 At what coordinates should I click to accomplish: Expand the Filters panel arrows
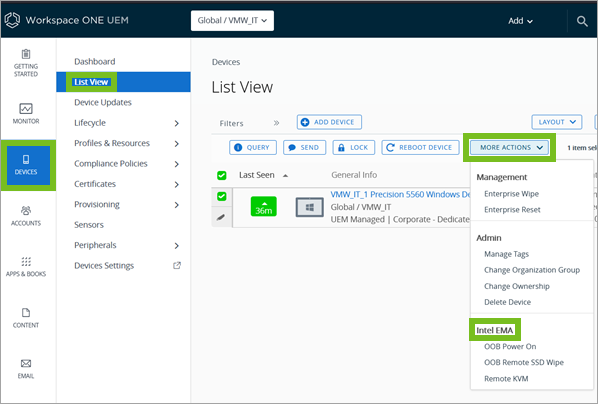click(x=276, y=123)
